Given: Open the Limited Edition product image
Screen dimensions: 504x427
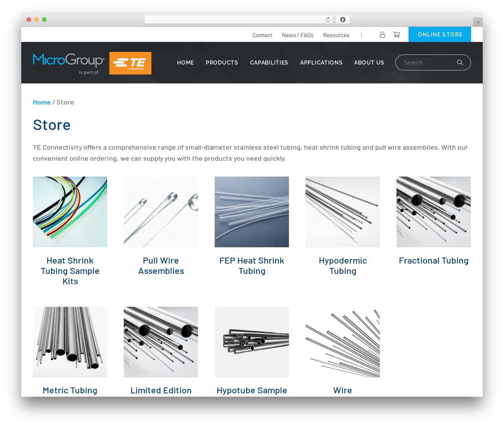Looking at the screenshot, I should [161, 342].
